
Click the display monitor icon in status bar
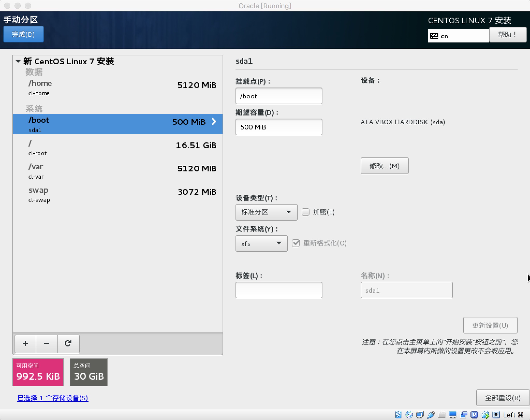tap(453, 415)
